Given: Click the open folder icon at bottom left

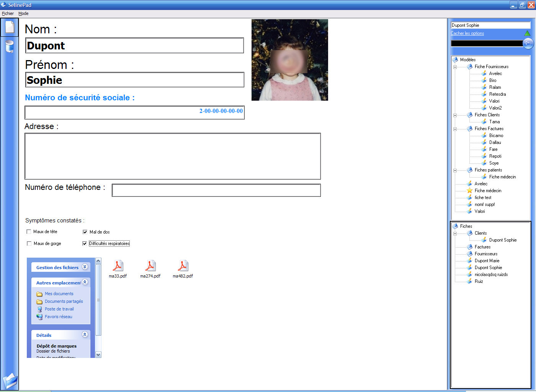Looking at the screenshot, I should tap(10, 381).
